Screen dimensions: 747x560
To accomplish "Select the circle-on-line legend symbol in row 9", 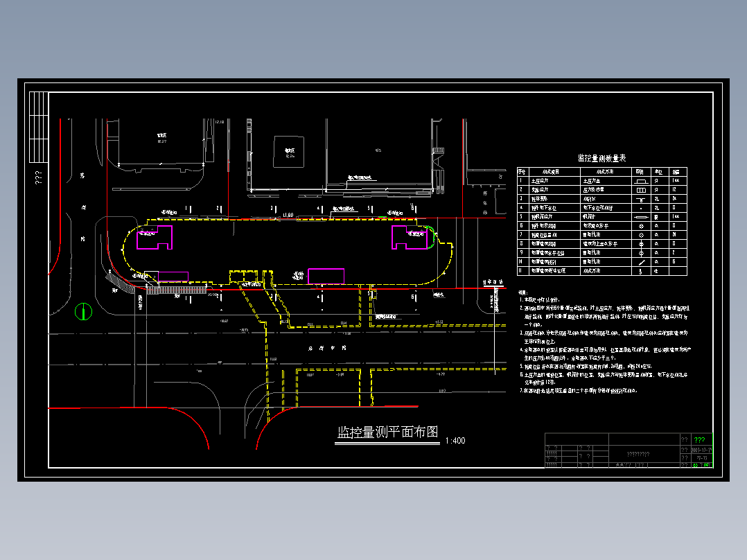I will click(x=641, y=253).
